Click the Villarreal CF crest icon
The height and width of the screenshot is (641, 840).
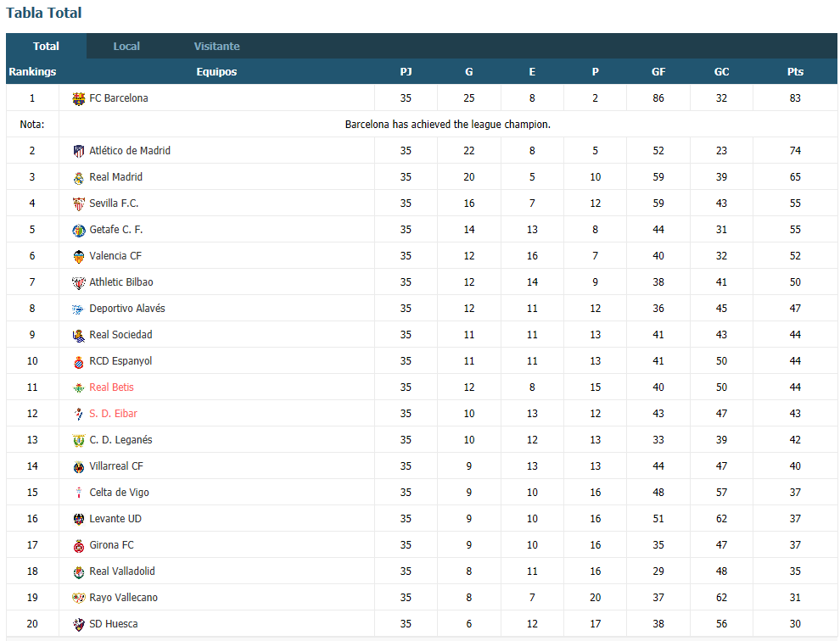[x=79, y=466]
